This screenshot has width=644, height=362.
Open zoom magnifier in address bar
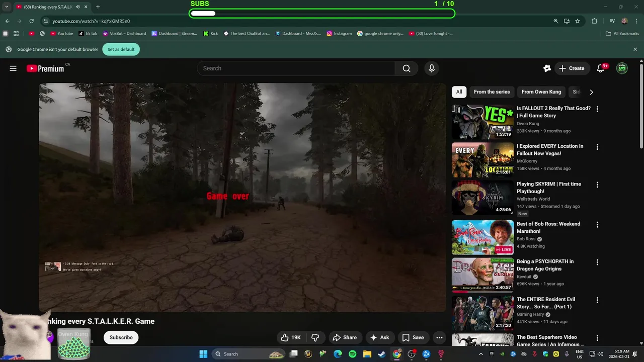point(556,21)
